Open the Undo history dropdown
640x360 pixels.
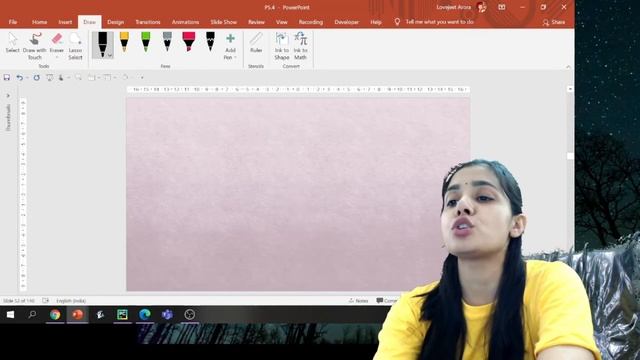tap(27, 78)
